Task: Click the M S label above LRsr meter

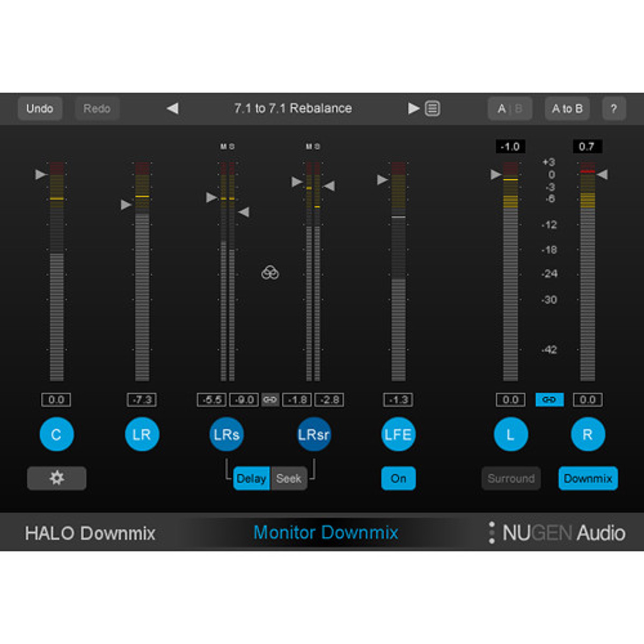Action: (x=313, y=146)
